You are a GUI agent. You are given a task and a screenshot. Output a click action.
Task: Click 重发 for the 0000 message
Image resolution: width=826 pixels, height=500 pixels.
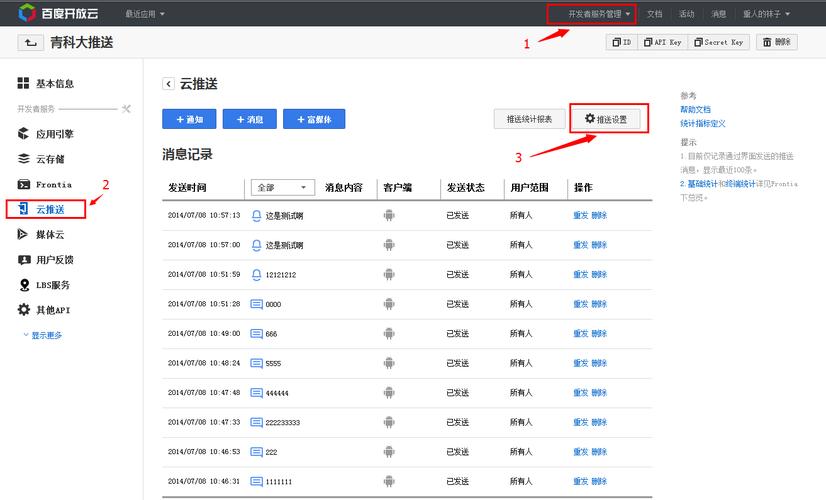point(581,304)
